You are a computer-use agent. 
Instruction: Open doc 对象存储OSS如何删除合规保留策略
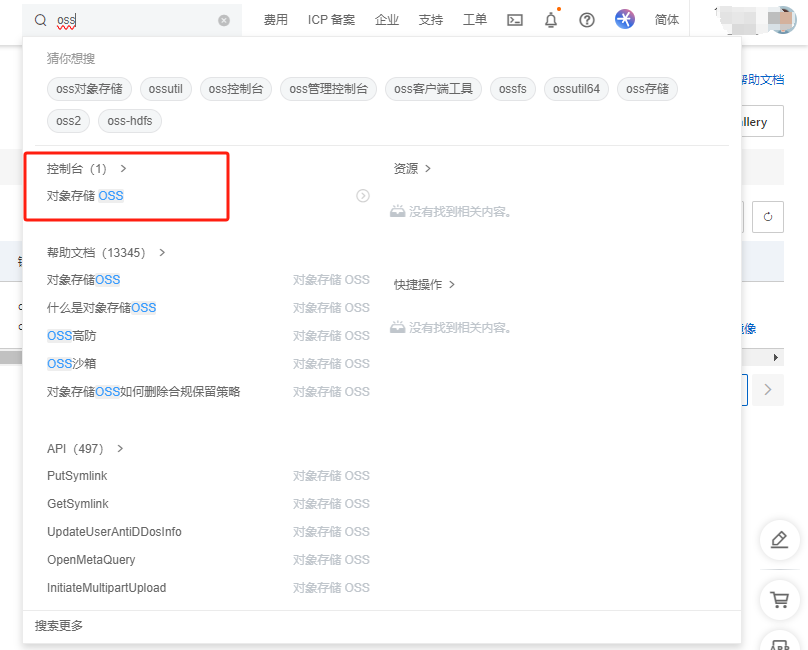click(144, 392)
